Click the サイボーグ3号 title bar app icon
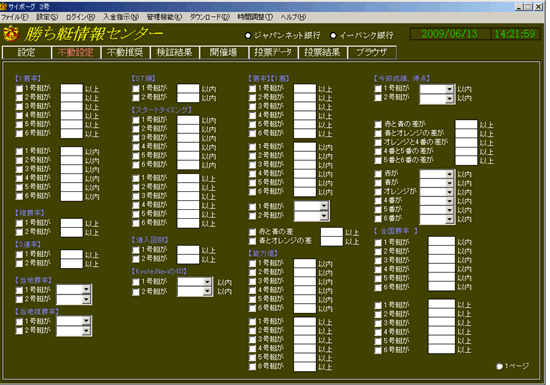The image size is (550, 385). click(x=4, y=6)
